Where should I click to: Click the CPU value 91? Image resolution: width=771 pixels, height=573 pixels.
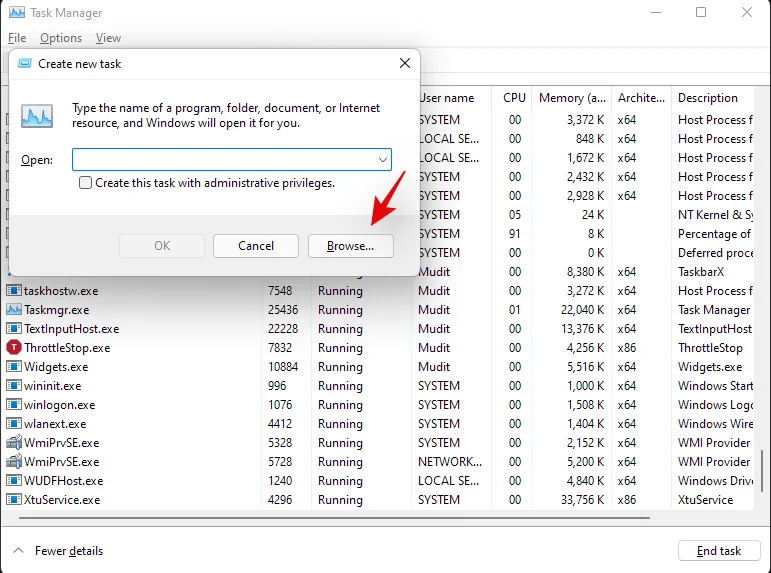tap(515, 234)
